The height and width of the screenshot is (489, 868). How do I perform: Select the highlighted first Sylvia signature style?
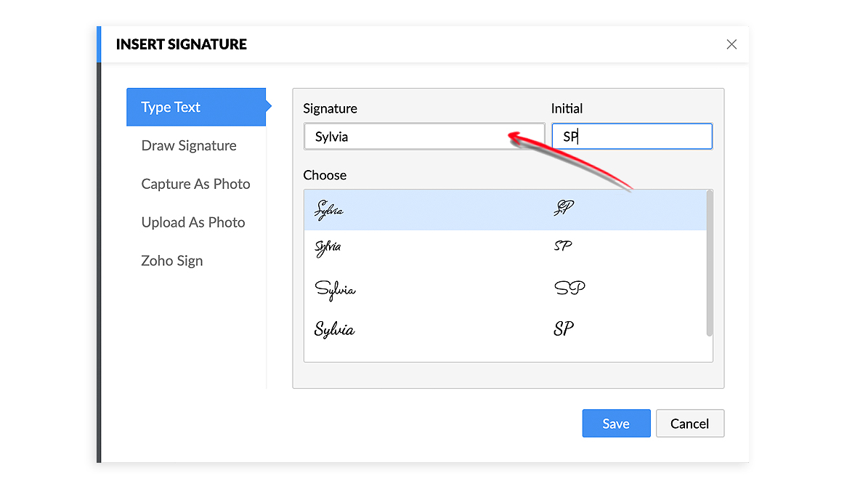(x=329, y=210)
